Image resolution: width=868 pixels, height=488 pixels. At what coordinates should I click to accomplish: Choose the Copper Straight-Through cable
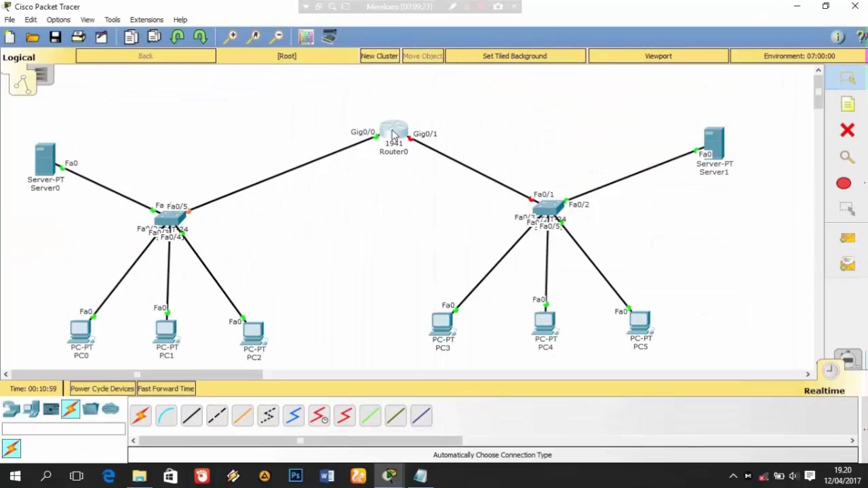pyautogui.click(x=192, y=415)
